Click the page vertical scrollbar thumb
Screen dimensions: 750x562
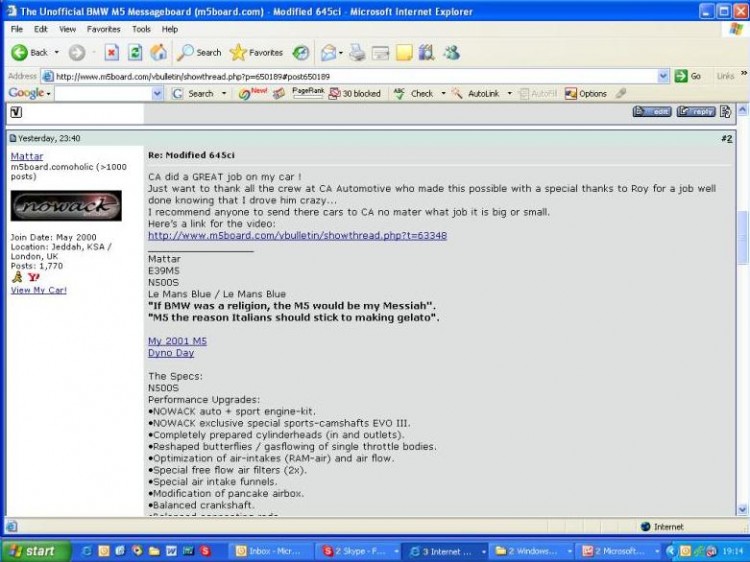741,225
